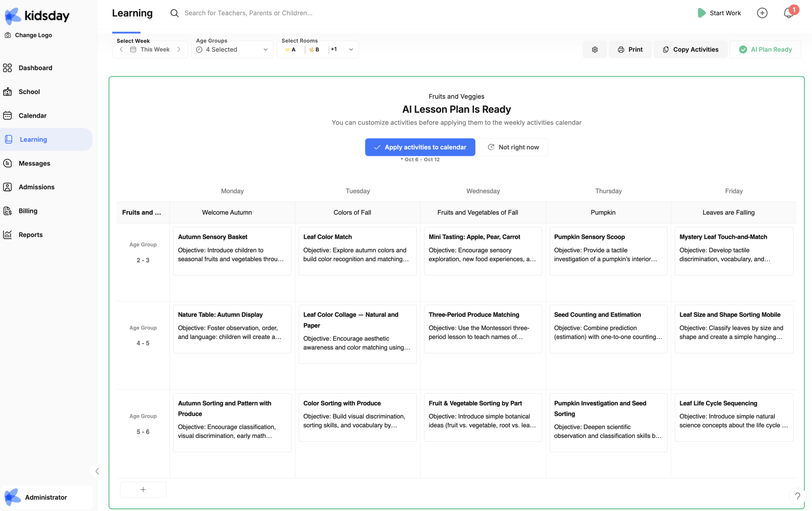Open the This Week date picker

coord(150,50)
